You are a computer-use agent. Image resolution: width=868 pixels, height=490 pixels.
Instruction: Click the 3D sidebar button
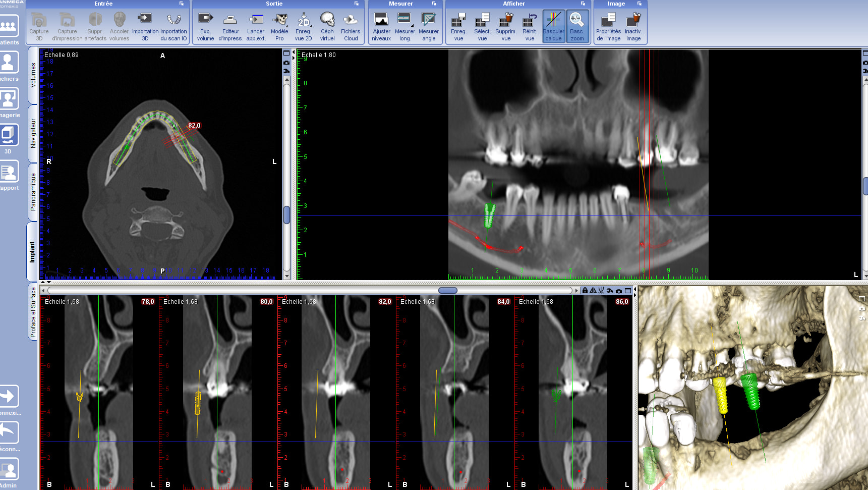click(x=9, y=138)
